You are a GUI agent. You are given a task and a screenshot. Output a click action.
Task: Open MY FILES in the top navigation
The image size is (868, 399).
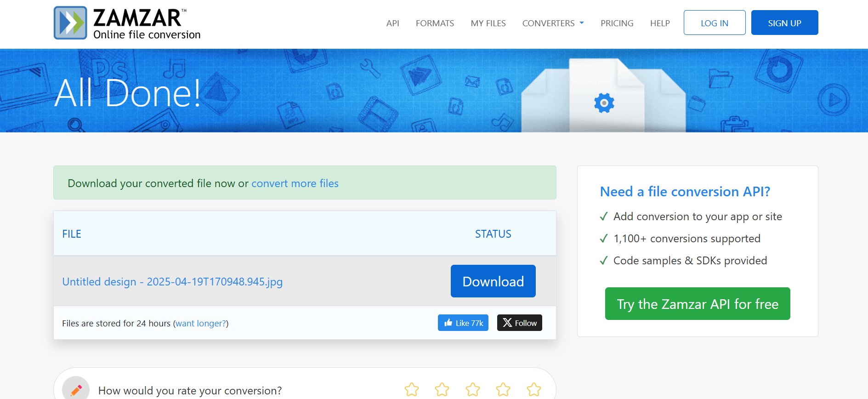click(488, 23)
